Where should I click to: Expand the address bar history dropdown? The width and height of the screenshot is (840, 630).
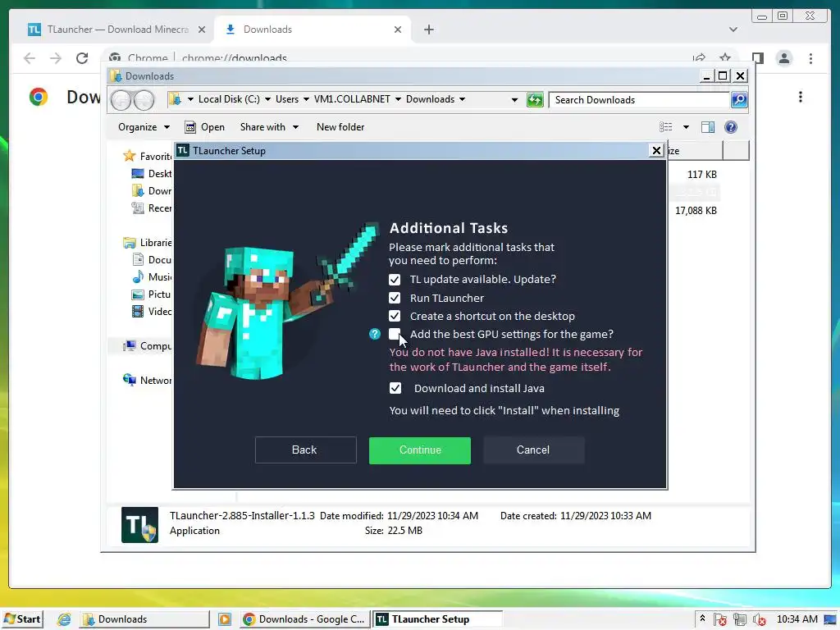pos(514,99)
